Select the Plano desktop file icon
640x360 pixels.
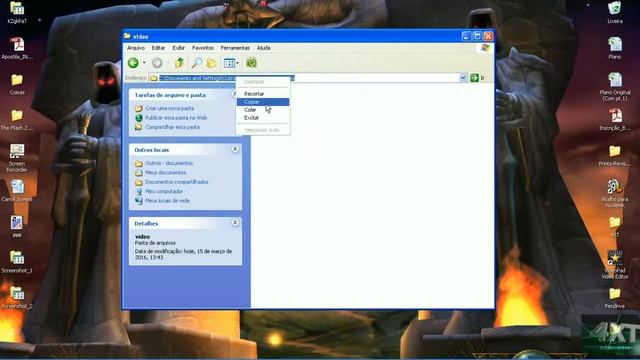point(615,48)
